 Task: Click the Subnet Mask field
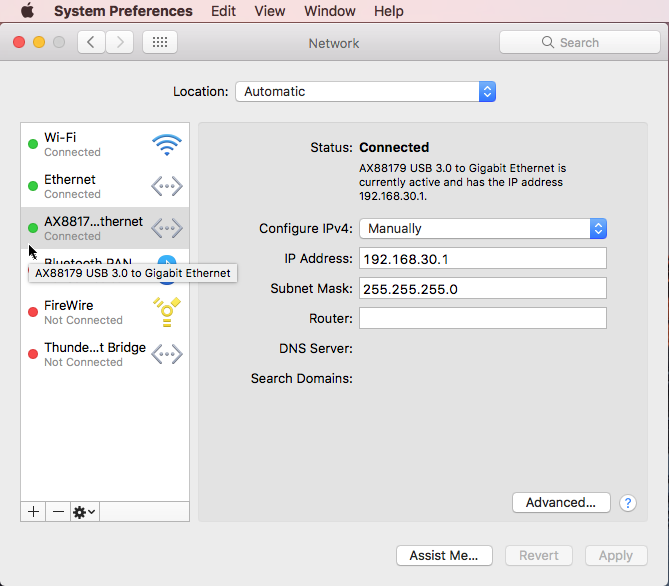click(x=482, y=288)
